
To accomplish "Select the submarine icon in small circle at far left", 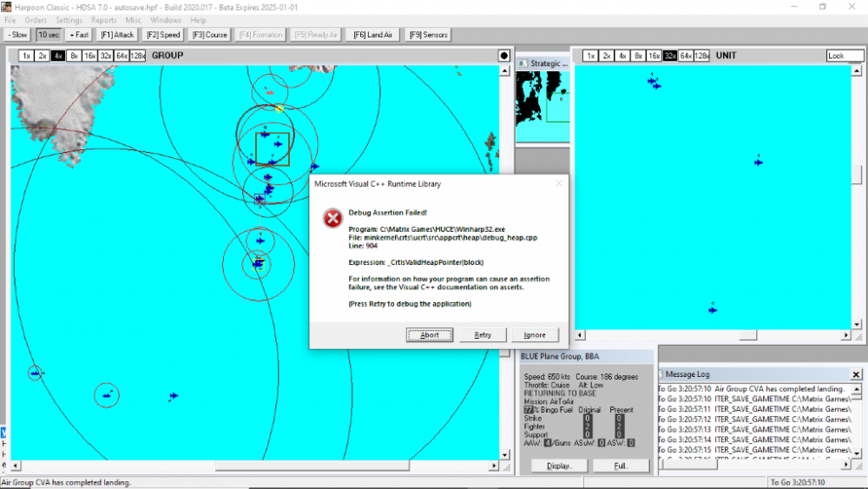I will pos(36,373).
